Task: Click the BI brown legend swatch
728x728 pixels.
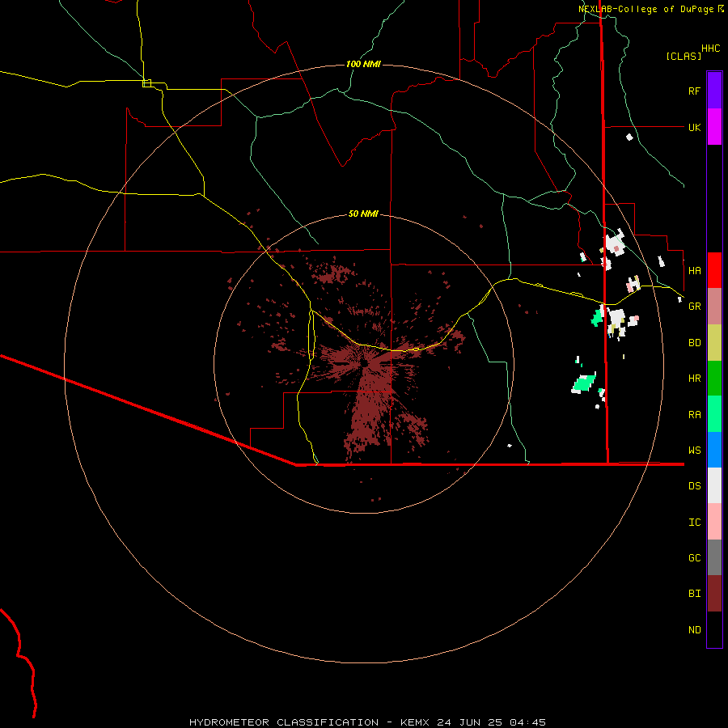Action: [714, 594]
